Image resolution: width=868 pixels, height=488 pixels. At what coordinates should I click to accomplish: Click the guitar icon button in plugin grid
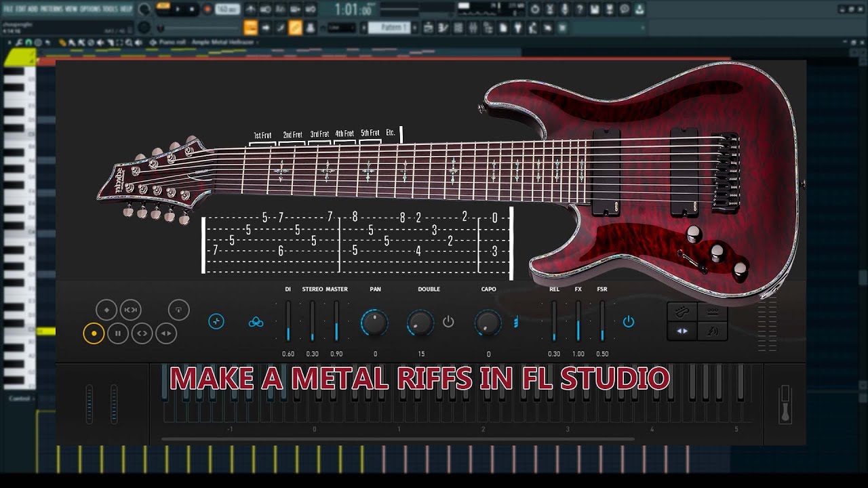point(682,312)
